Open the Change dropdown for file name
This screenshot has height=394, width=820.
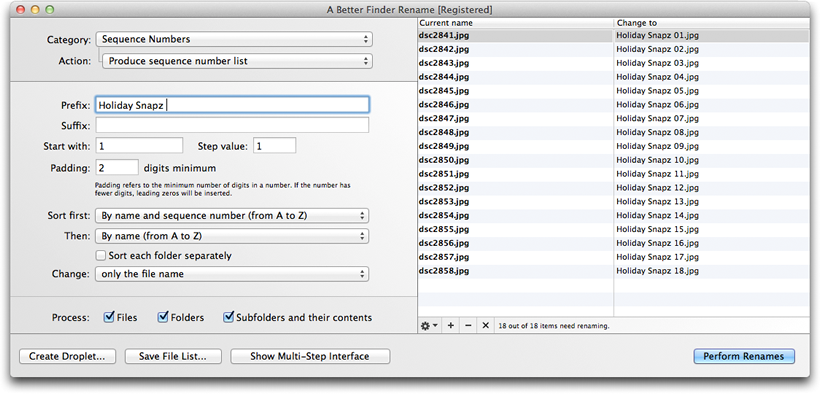(x=232, y=274)
